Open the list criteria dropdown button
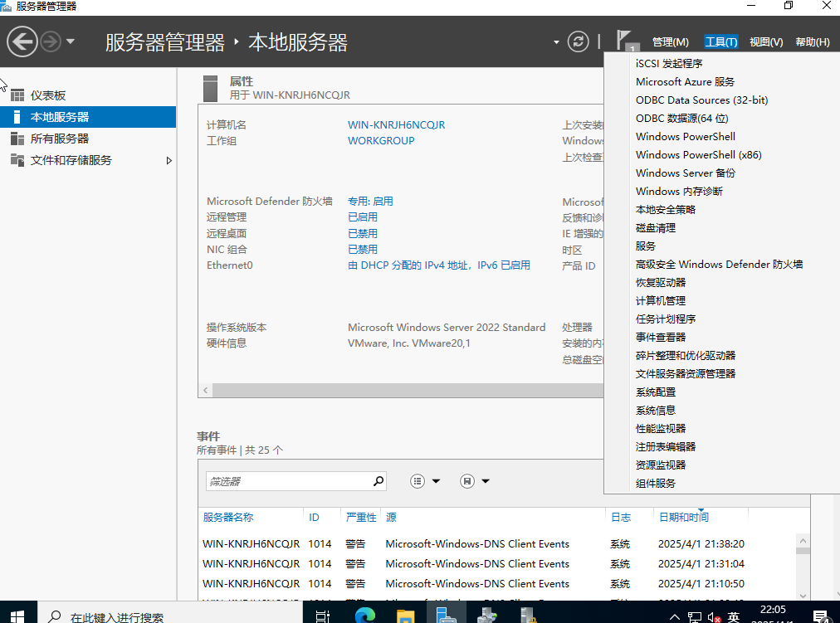Viewport: 840px width, 623px height. [425, 481]
